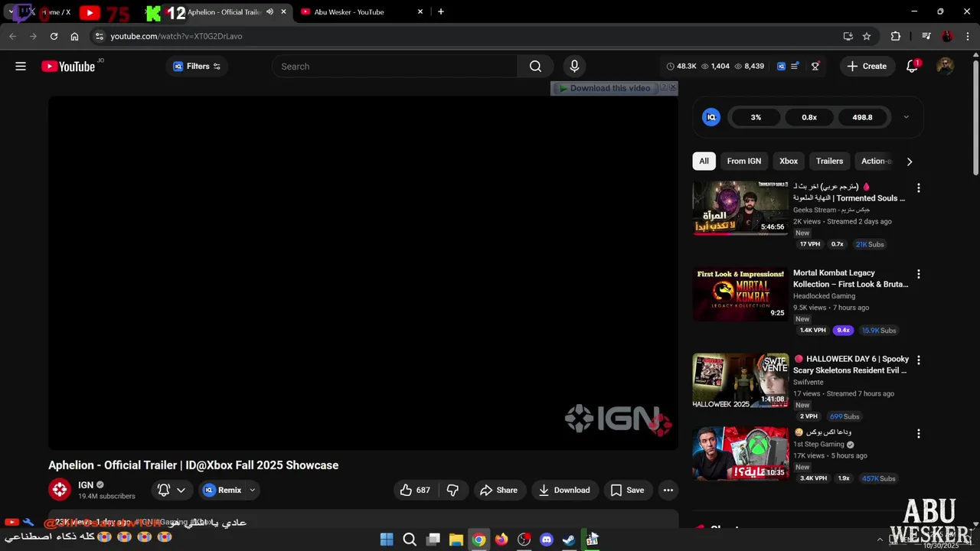980x551 pixels.
Task: Open site information icon in address bar
Action: click(99, 36)
